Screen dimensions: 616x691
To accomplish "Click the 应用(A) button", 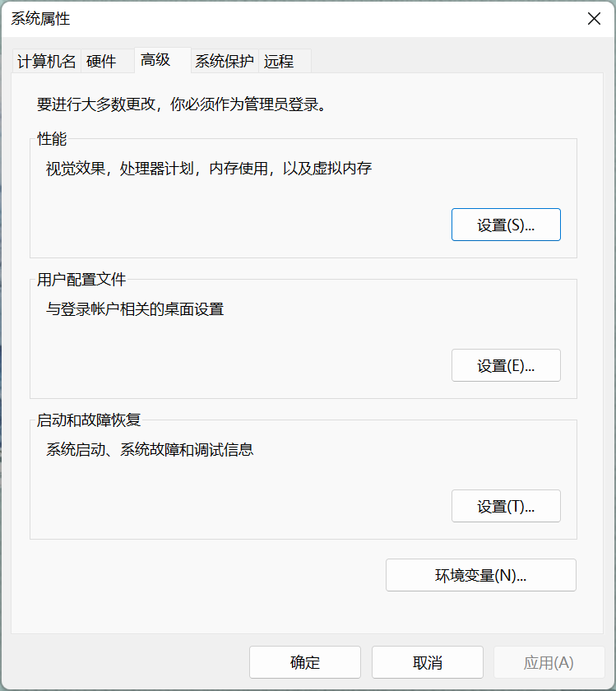I will pos(549,662).
